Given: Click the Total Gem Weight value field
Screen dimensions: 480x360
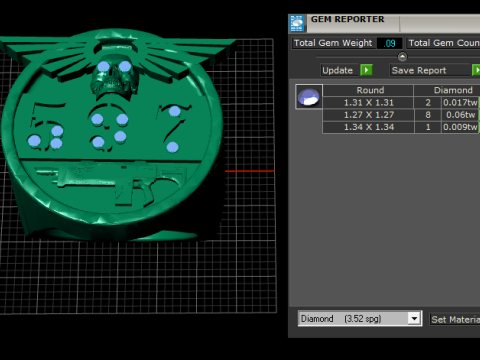Looking at the screenshot, I should tap(389, 43).
